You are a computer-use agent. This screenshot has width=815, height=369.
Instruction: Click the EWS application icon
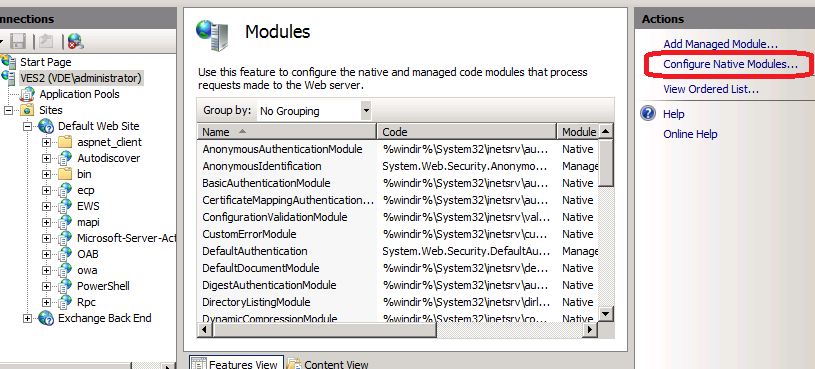click(x=65, y=206)
